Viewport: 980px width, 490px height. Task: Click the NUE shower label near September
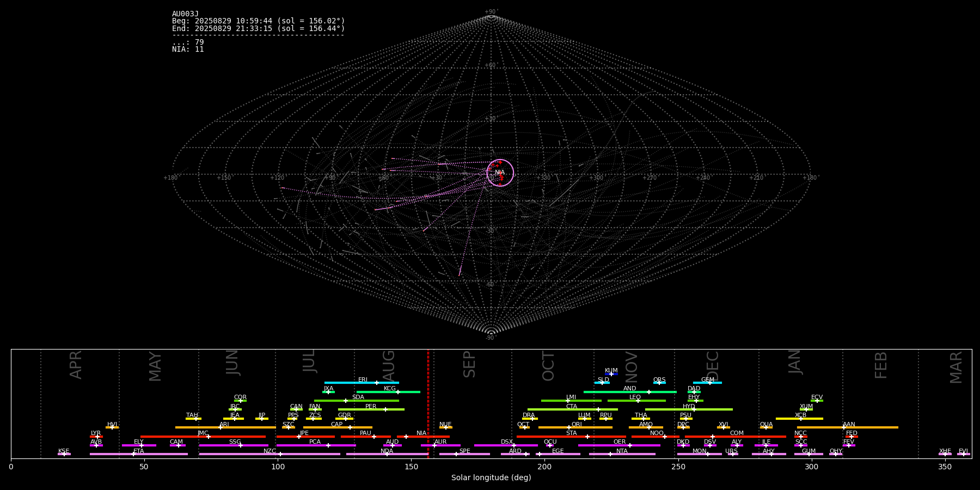tap(445, 424)
